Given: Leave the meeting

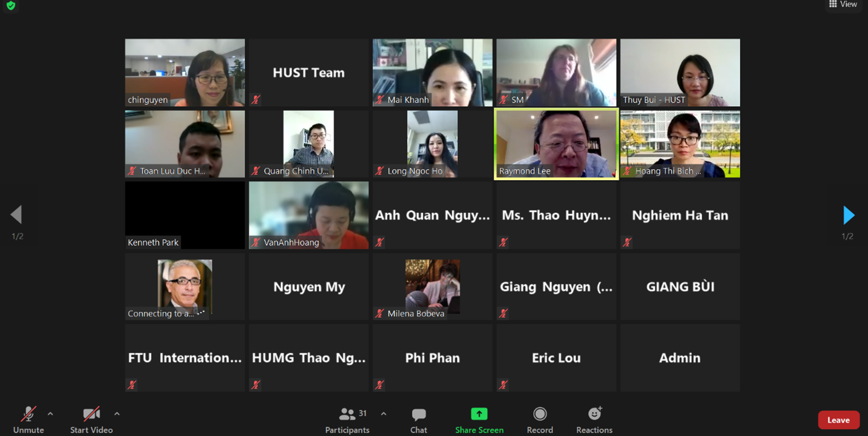Looking at the screenshot, I should coord(838,420).
